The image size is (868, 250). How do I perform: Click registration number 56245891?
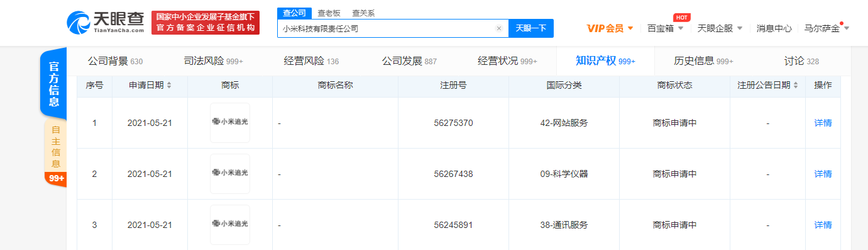click(453, 225)
